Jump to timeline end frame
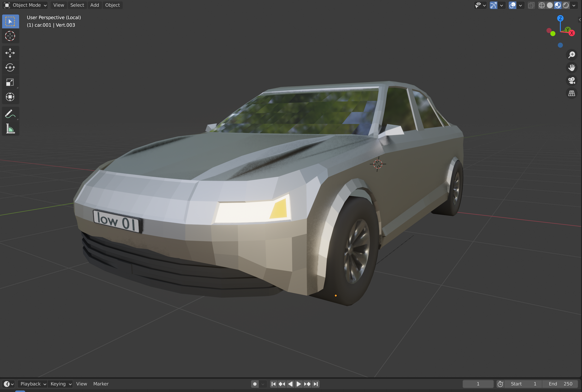 pos(316,384)
